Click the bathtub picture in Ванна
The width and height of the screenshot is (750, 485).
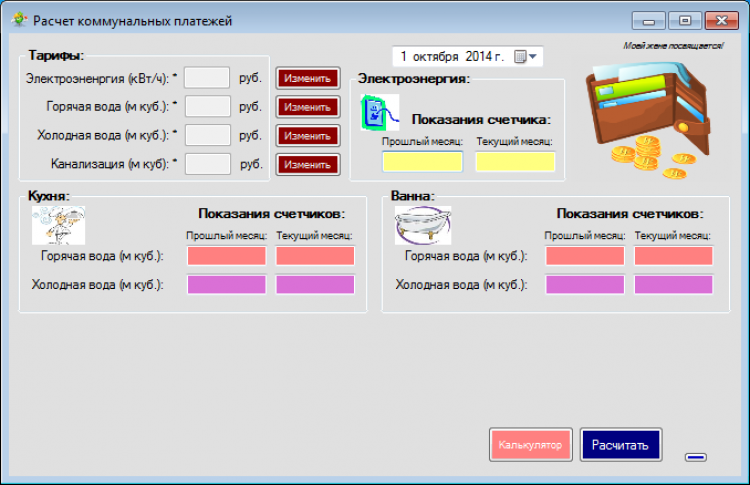(x=423, y=225)
